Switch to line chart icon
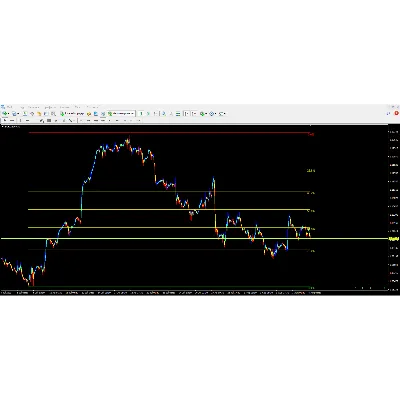The width and height of the screenshot is (400, 400). click(155, 114)
